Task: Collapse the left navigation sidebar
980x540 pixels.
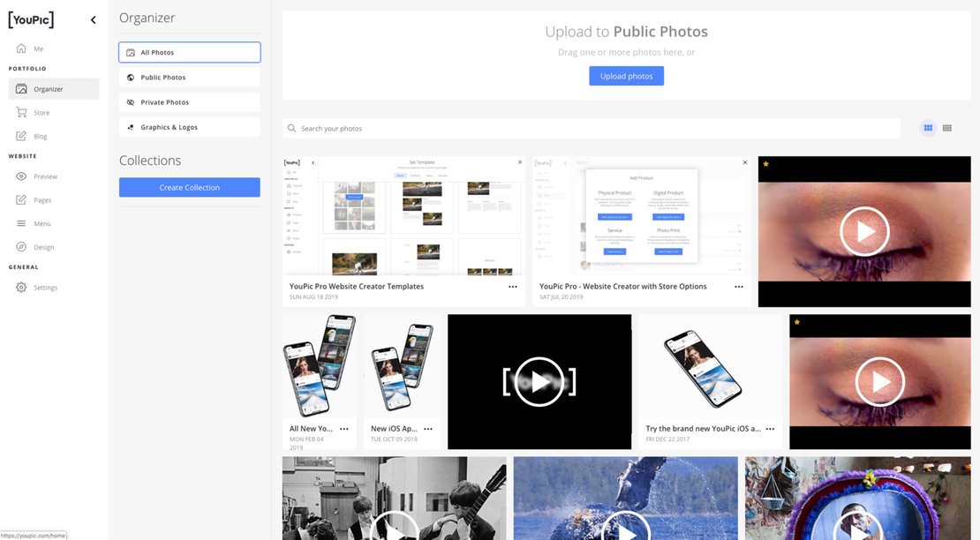Action: point(93,19)
